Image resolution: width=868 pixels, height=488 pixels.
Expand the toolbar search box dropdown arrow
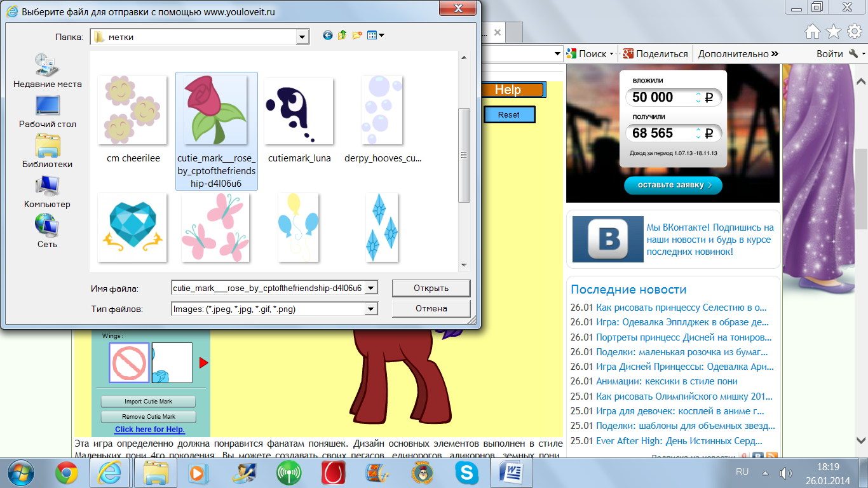557,54
